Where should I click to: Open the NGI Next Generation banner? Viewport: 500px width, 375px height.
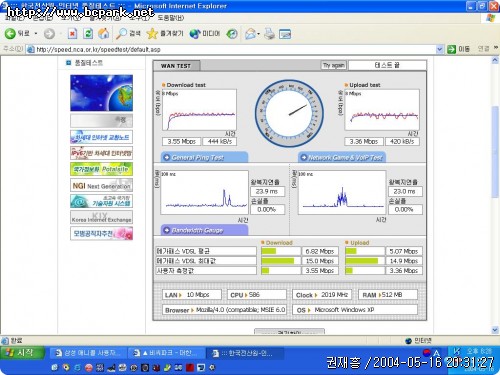coord(101,185)
